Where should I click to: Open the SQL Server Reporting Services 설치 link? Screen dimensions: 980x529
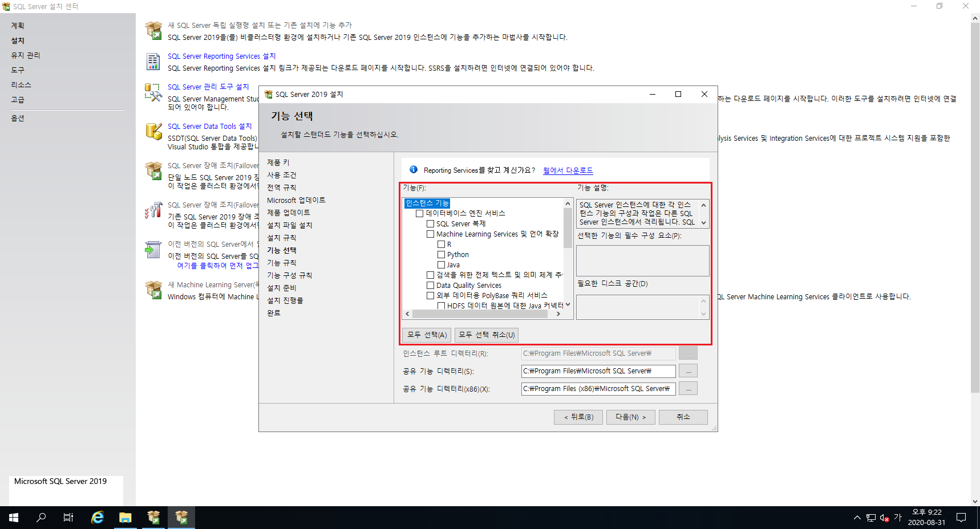221,56
